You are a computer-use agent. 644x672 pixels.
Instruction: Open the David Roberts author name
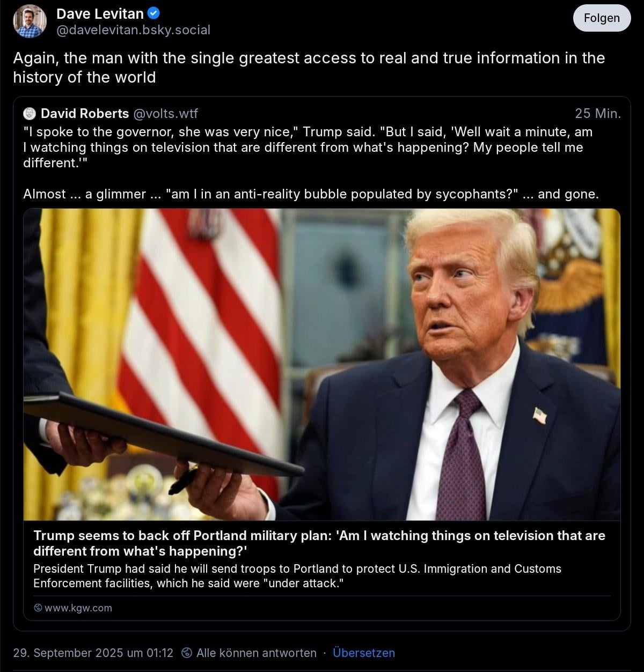click(85, 113)
